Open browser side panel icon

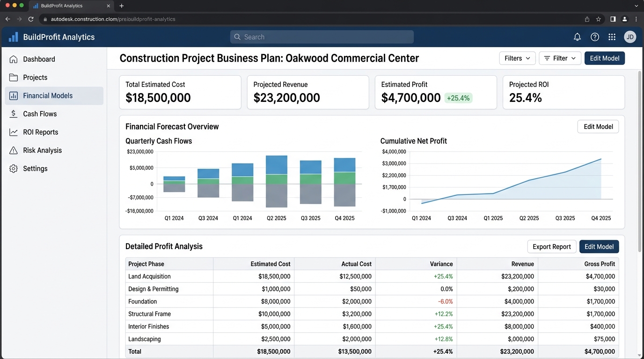point(613,19)
